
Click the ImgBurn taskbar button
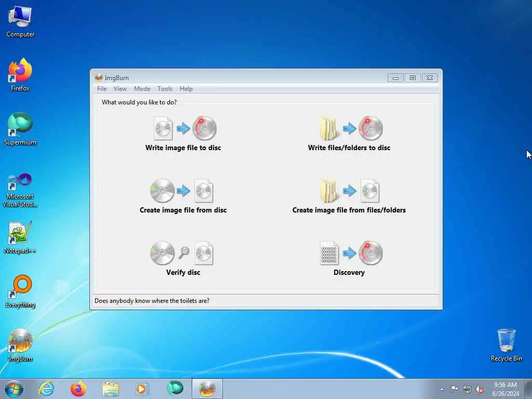point(207,389)
